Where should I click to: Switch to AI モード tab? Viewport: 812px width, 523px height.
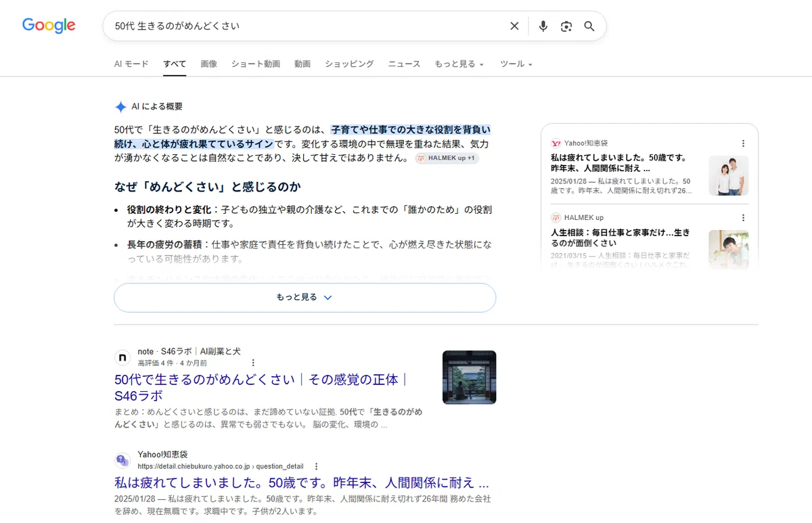131,64
